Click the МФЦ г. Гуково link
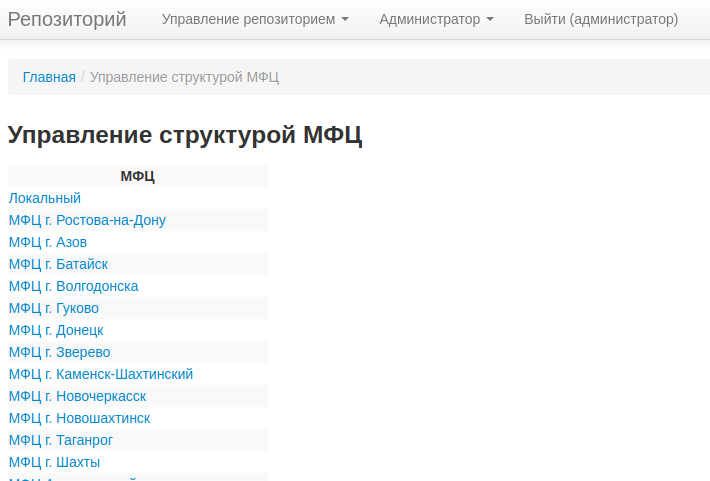 (54, 308)
